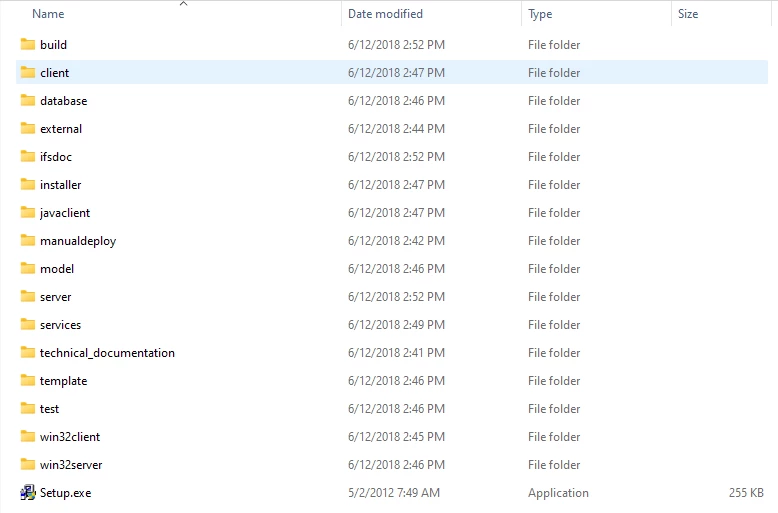Click the file name 'model'
Image resolution: width=778 pixels, height=513 pixels.
pos(57,269)
